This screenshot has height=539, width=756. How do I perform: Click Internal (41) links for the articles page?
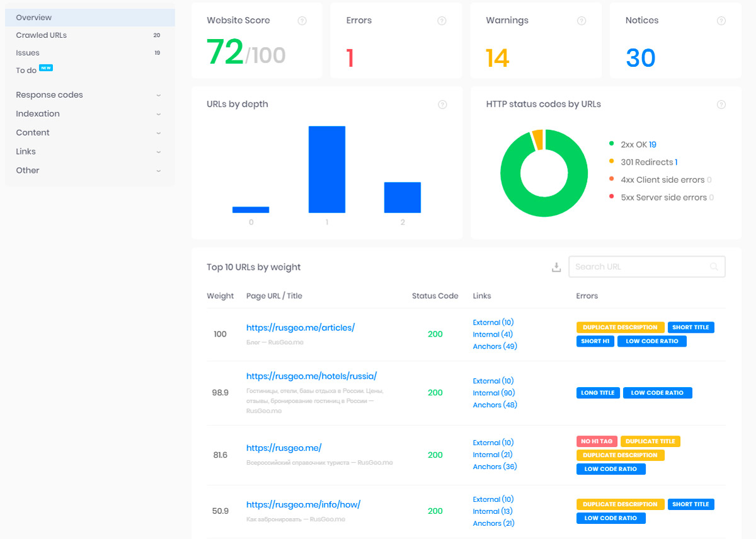click(x=493, y=334)
